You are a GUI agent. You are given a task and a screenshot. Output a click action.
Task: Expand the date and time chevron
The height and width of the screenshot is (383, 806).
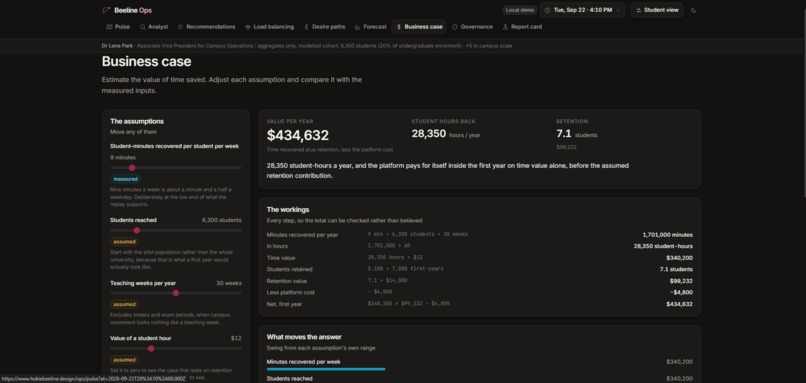pyautogui.click(x=618, y=10)
